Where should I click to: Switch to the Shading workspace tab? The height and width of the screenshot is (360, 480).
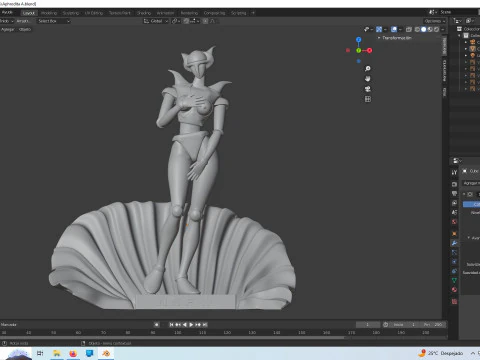(144, 13)
